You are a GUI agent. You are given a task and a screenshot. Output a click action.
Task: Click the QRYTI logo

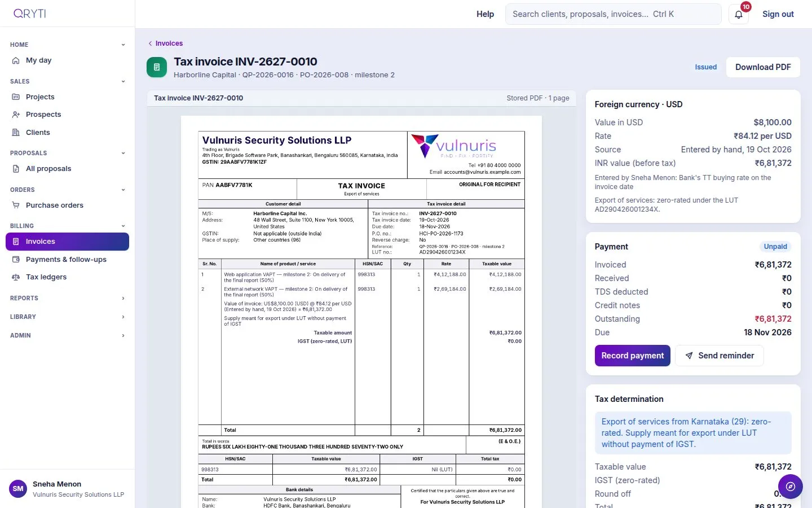point(30,14)
